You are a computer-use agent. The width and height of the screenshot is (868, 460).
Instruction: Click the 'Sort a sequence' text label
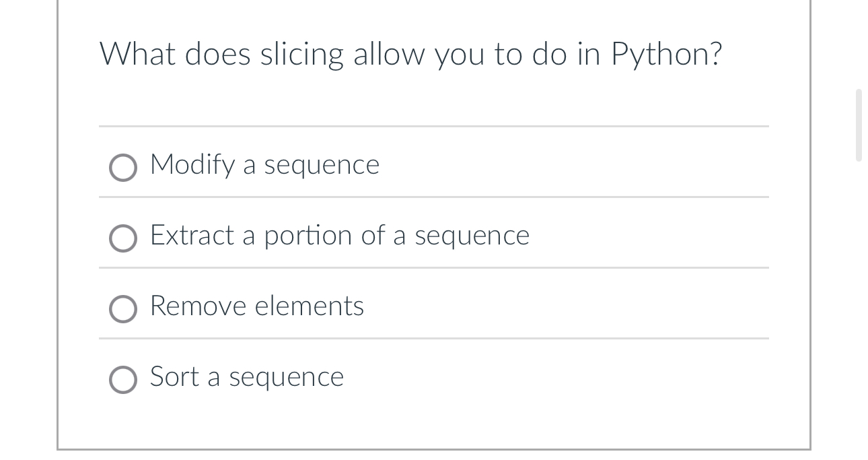[246, 377]
